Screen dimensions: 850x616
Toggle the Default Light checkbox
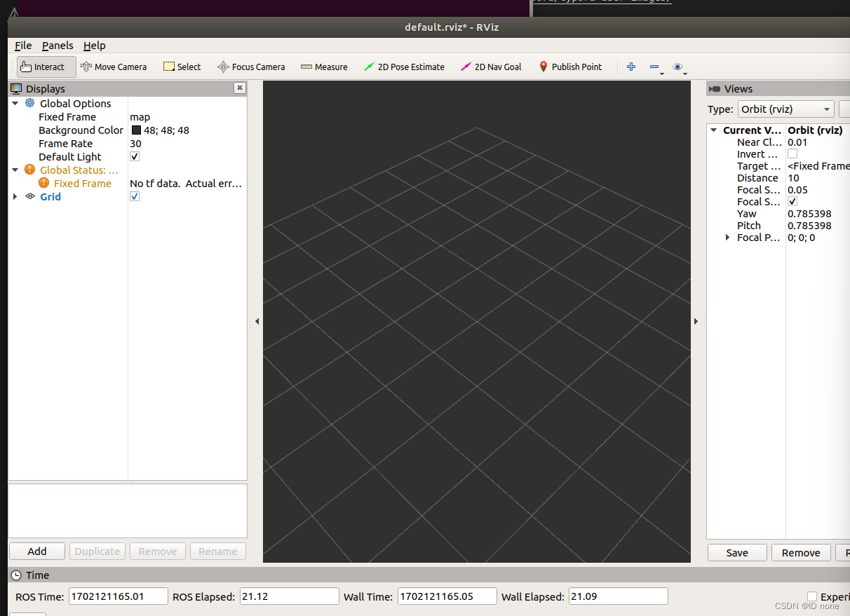134,156
